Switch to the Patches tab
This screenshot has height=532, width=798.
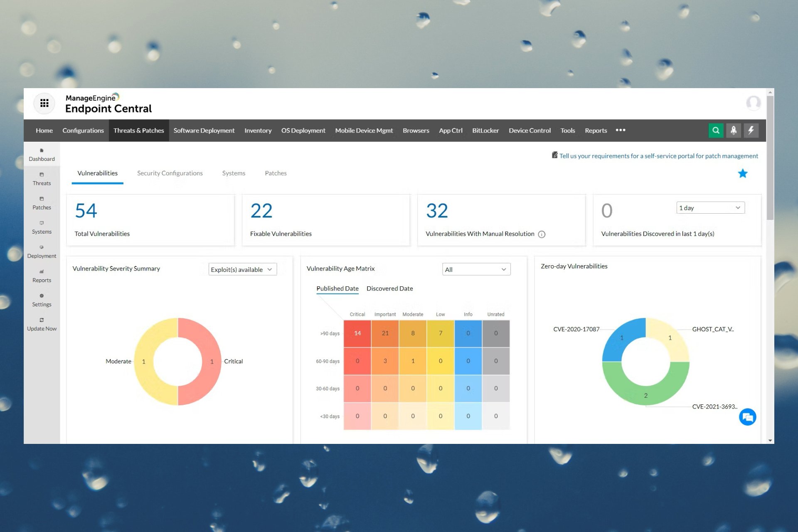(x=276, y=173)
